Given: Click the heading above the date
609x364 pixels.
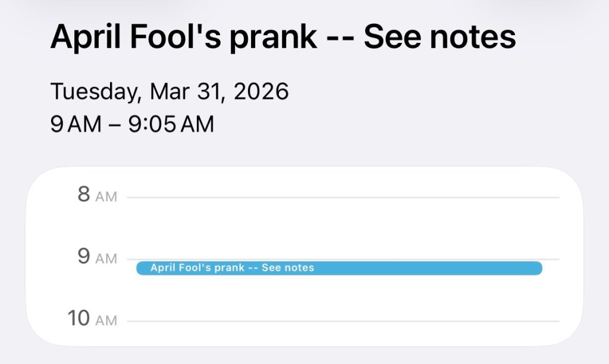Looking at the screenshot, I should point(284,37).
